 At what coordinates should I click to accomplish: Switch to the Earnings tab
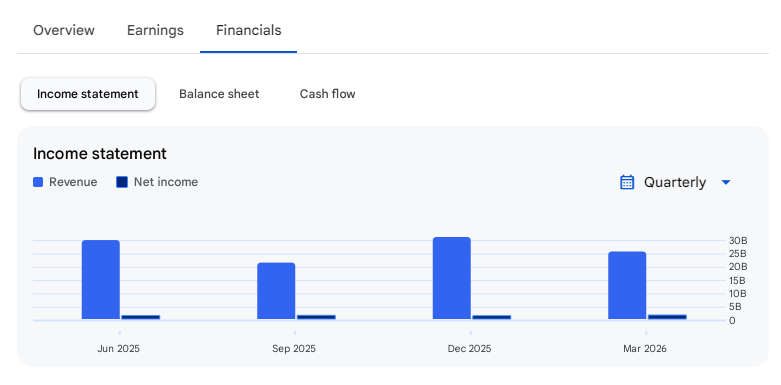click(x=155, y=30)
